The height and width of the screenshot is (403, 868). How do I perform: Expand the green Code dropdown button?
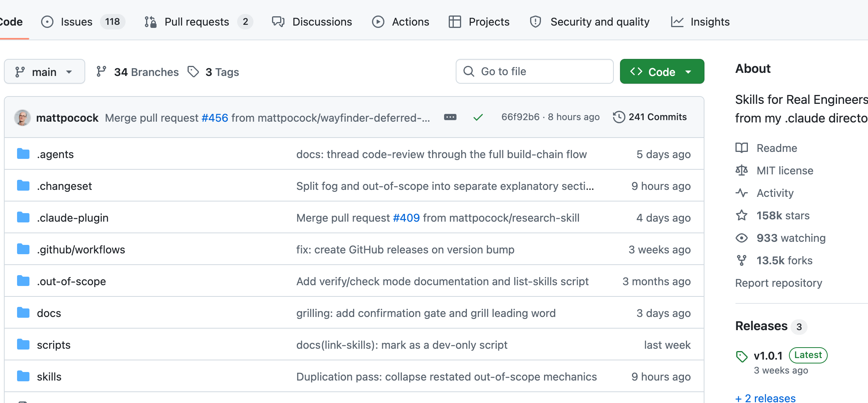[x=662, y=72]
